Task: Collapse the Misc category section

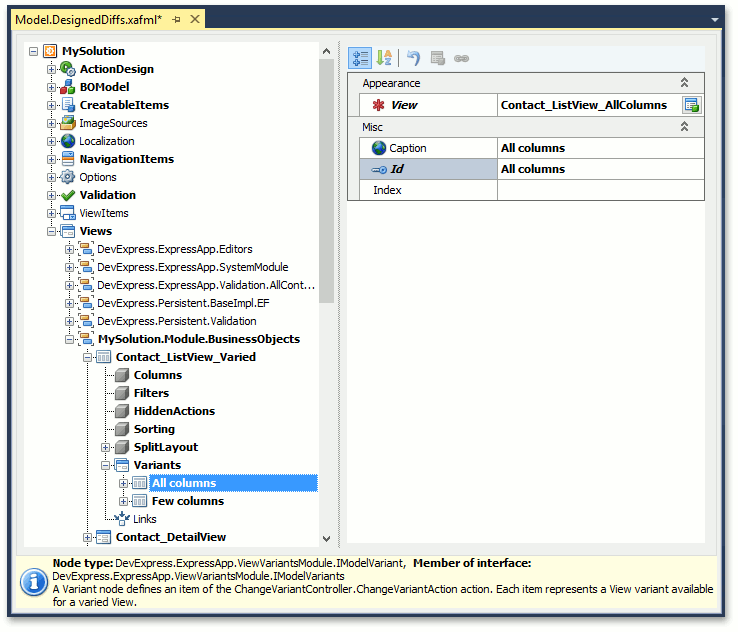Action: [x=684, y=127]
